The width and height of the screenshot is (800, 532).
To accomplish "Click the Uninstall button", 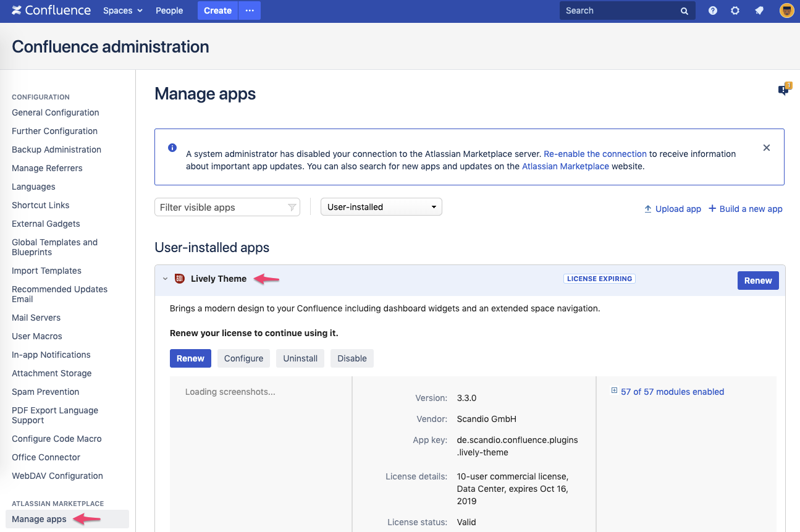I will 300,358.
